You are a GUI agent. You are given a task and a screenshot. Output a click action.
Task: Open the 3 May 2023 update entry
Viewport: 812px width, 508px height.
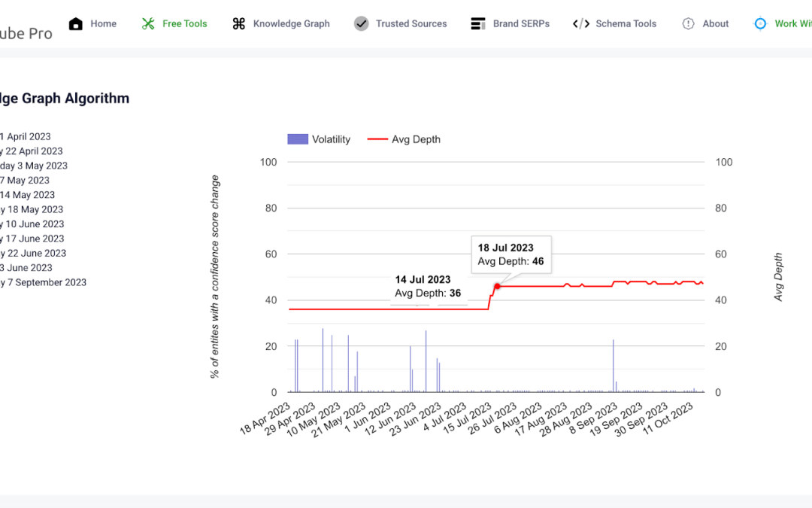click(x=32, y=165)
